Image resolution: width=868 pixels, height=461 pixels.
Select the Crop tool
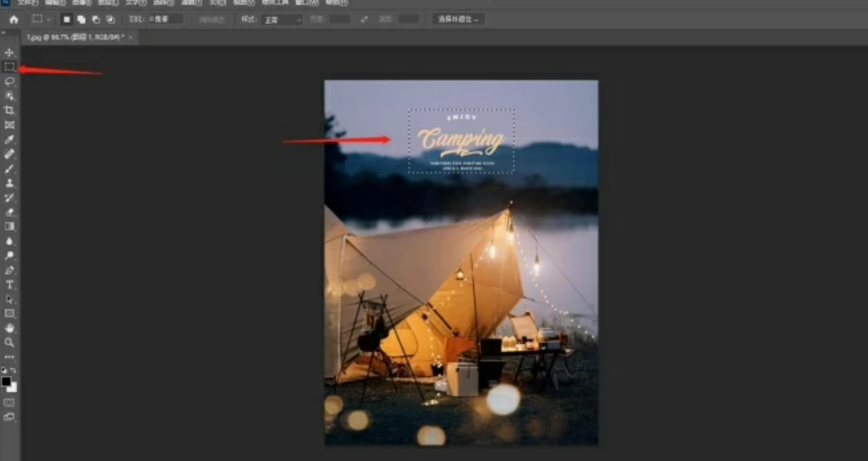(x=10, y=111)
